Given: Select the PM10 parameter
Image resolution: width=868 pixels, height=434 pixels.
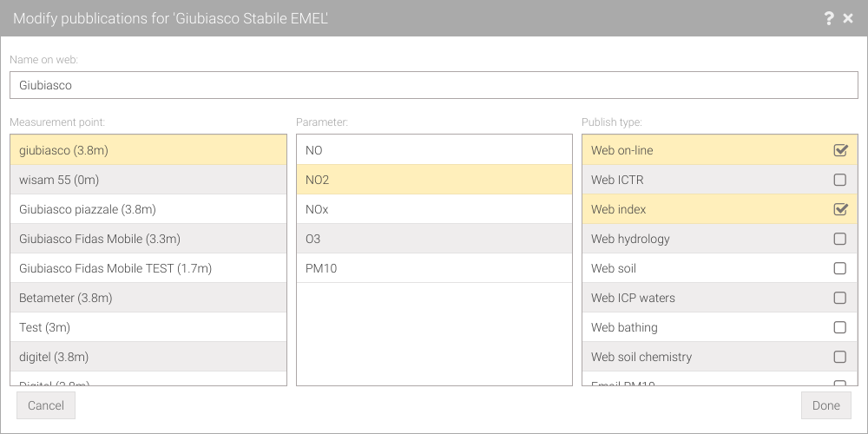Looking at the screenshot, I should point(434,268).
